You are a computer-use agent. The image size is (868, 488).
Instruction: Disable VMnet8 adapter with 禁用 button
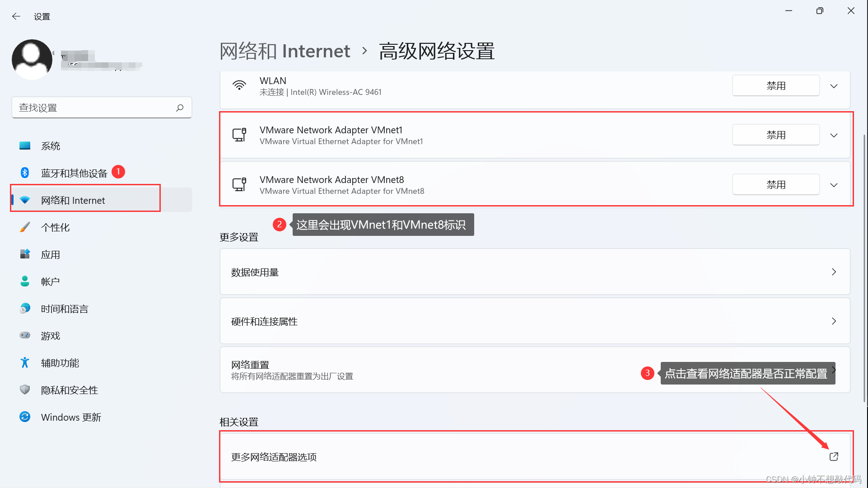point(776,184)
